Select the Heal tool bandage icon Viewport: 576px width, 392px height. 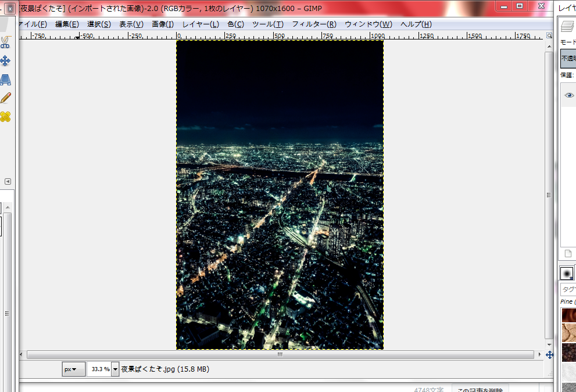(x=5, y=117)
